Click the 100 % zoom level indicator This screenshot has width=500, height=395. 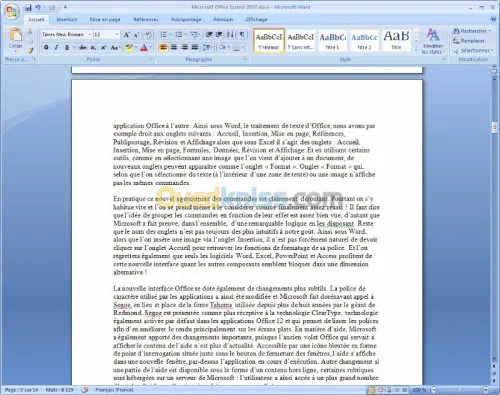click(x=419, y=389)
